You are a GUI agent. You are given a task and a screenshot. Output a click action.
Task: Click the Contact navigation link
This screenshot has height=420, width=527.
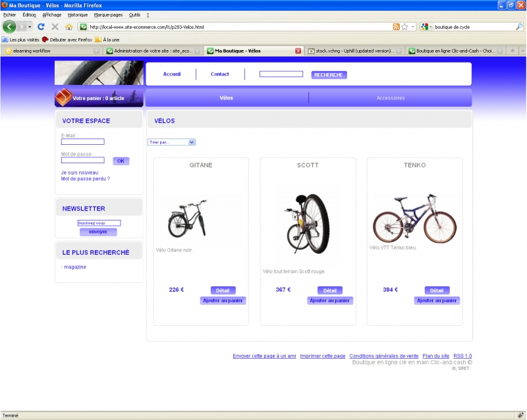point(220,74)
